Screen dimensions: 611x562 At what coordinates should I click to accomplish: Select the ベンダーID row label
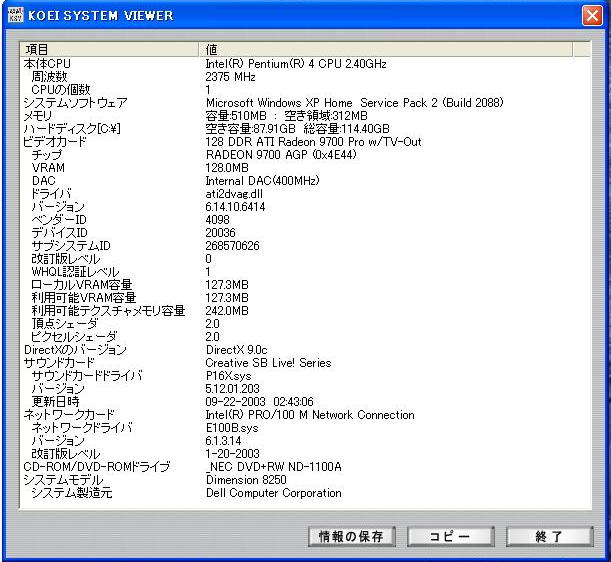[x=59, y=220]
